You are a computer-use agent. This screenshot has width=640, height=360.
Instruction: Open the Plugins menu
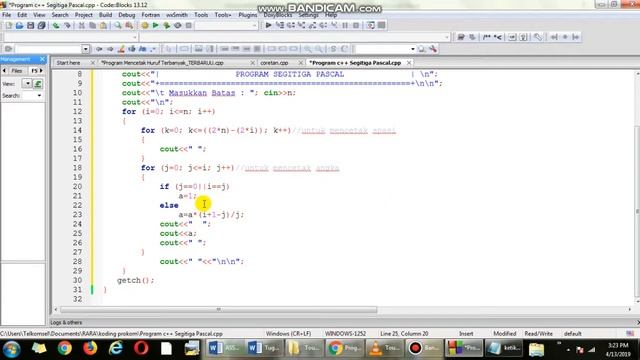[248, 15]
